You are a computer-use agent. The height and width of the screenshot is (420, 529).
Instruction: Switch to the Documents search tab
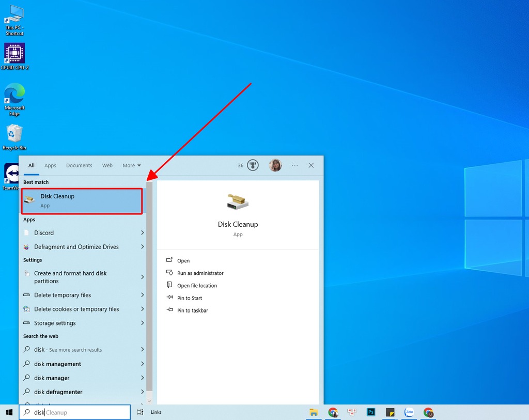click(79, 165)
